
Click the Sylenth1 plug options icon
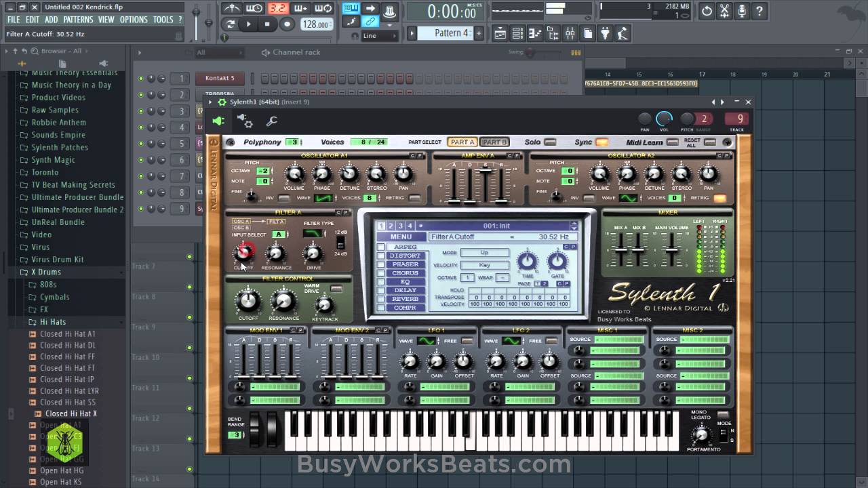(218, 121)
